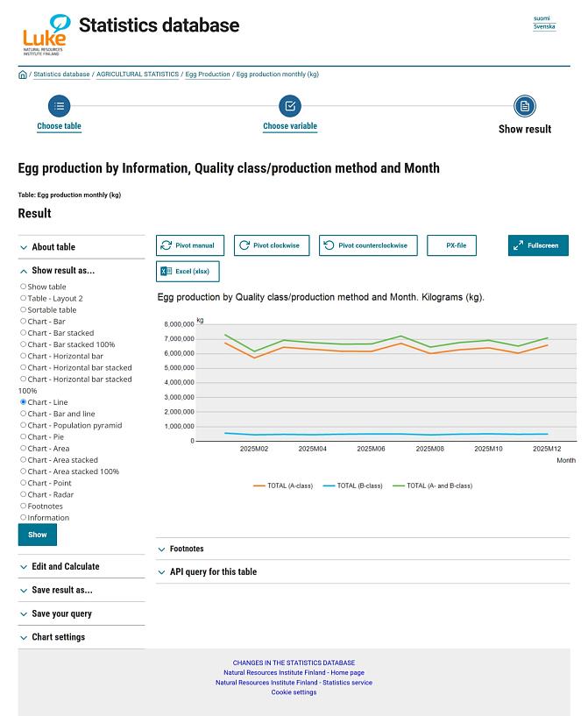Click the Pivot clockwise button

tap(272, 245)
